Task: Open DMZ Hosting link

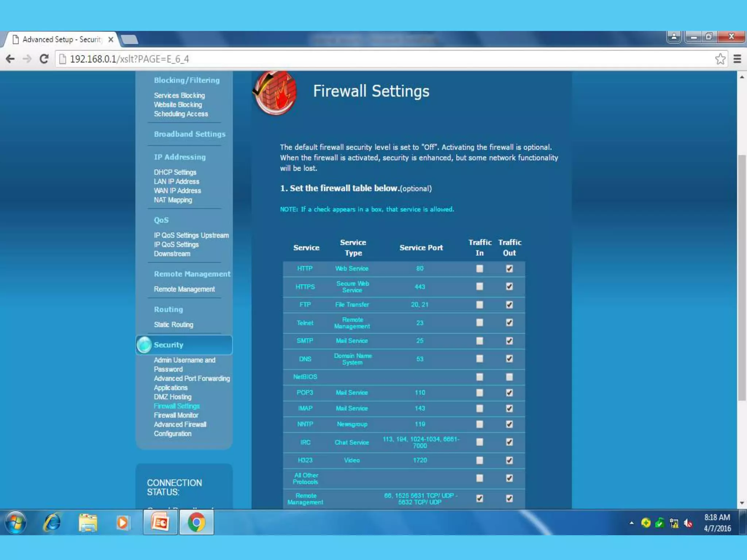Action: [x=172, y=397]
